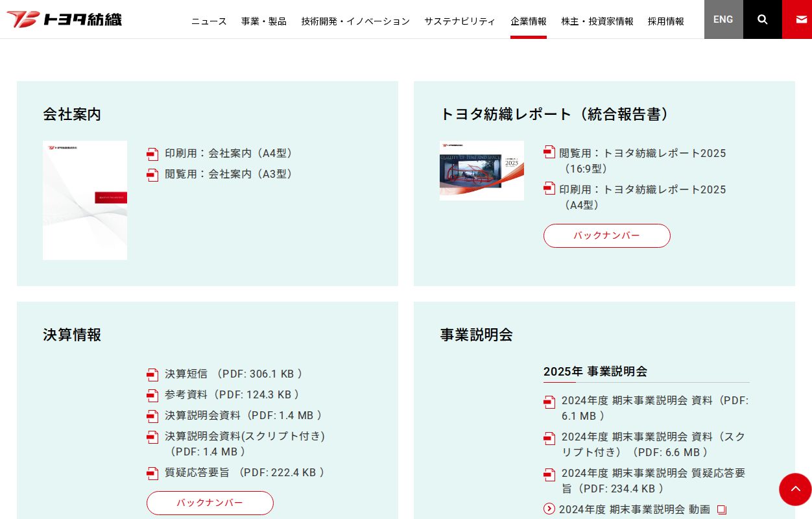Click the scroll-to-top arrow button
The image size is (812, 519).
tap(795, 490)
